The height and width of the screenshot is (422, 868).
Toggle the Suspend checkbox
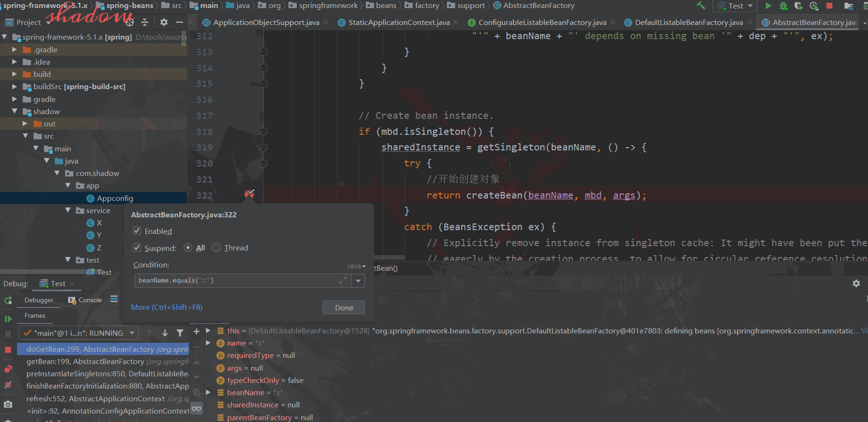[x=137, y=248]
